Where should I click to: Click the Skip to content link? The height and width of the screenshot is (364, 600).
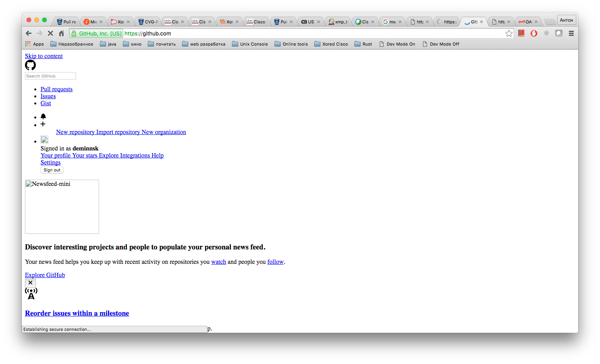(44, 56)
